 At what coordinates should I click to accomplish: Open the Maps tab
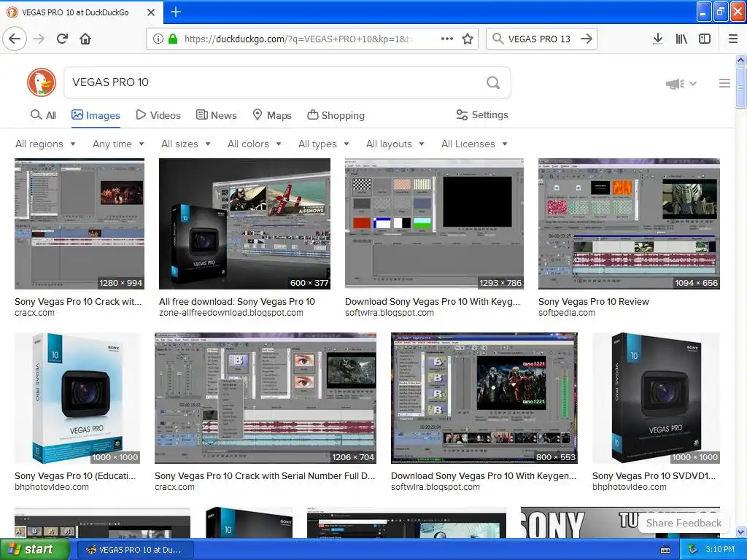point(271,115)
